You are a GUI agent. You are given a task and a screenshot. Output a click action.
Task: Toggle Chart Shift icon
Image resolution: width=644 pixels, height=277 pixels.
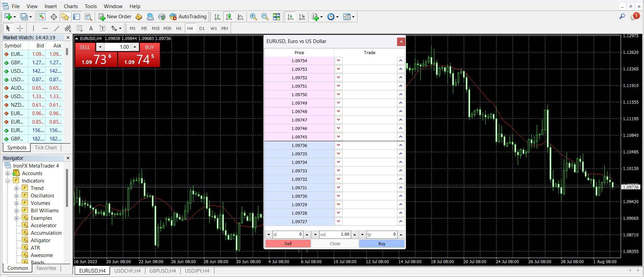[302, 17]
